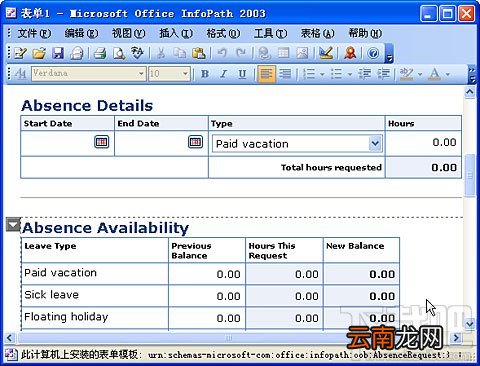Open the Absence Availability section menu arrow
Screen dimensions: 480x366
[14, 225]
